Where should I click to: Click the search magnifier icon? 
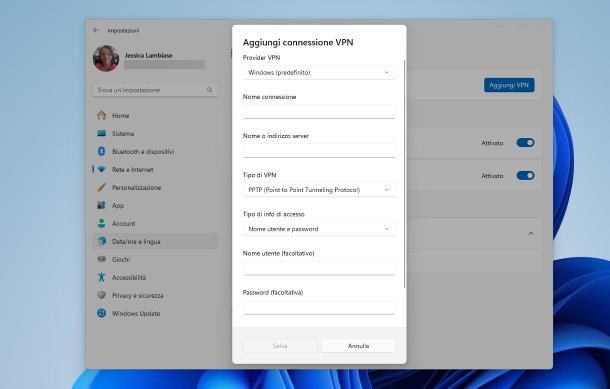210,90
